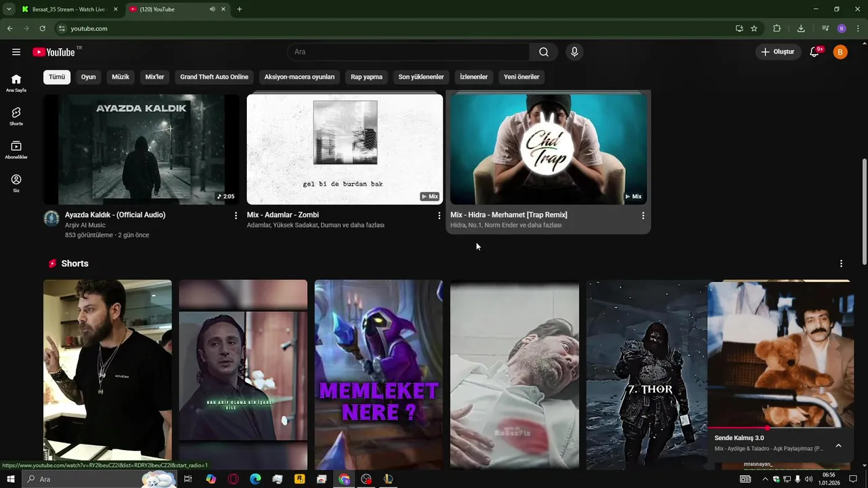
Task: Open Shorts in the sidebar
Action: click(x=16, y=116)
